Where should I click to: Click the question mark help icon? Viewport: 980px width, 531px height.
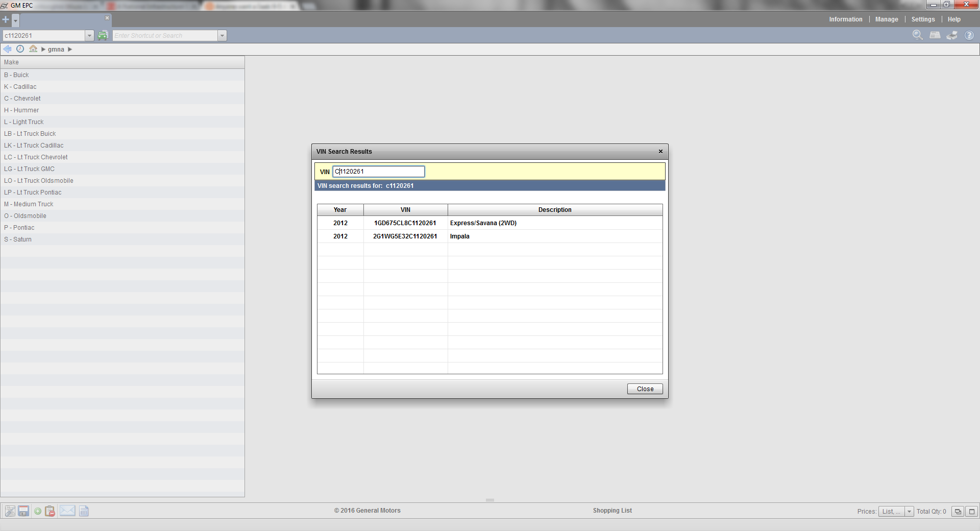[969, 35]
